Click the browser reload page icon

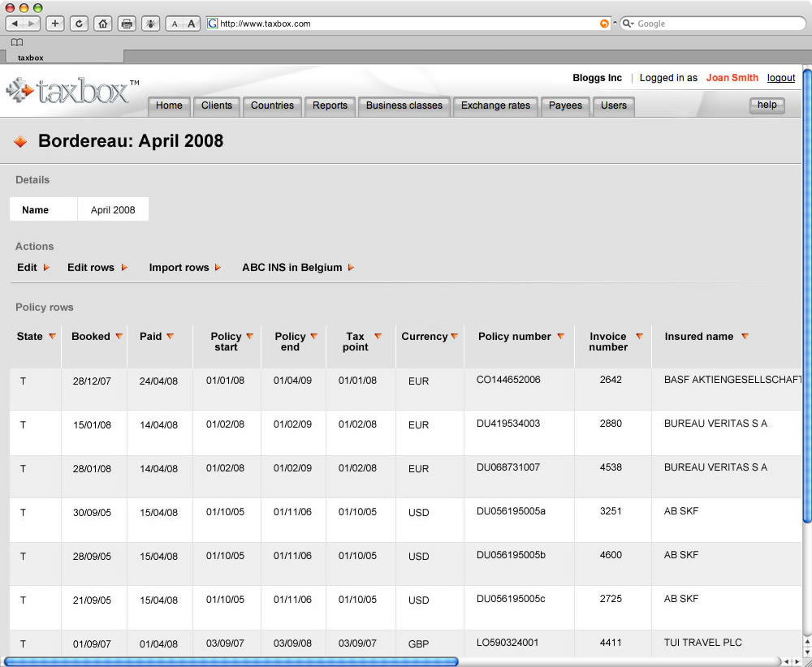tap(79, 24)
